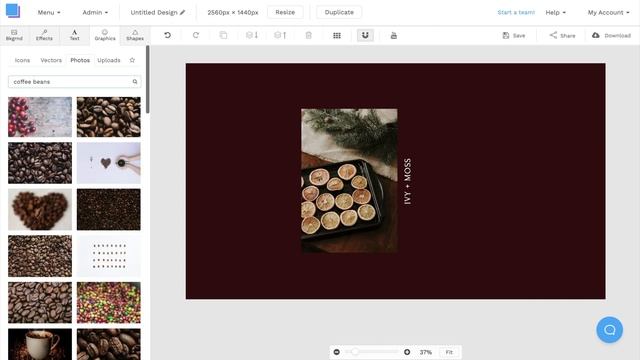Click the photo panel scrollbar
Screen dimensions: 640x360
click(x=147, y=80)
